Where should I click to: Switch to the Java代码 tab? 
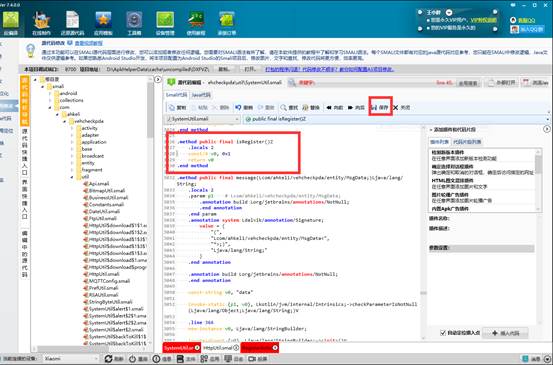pyautogui.click(x=201, y=95)
